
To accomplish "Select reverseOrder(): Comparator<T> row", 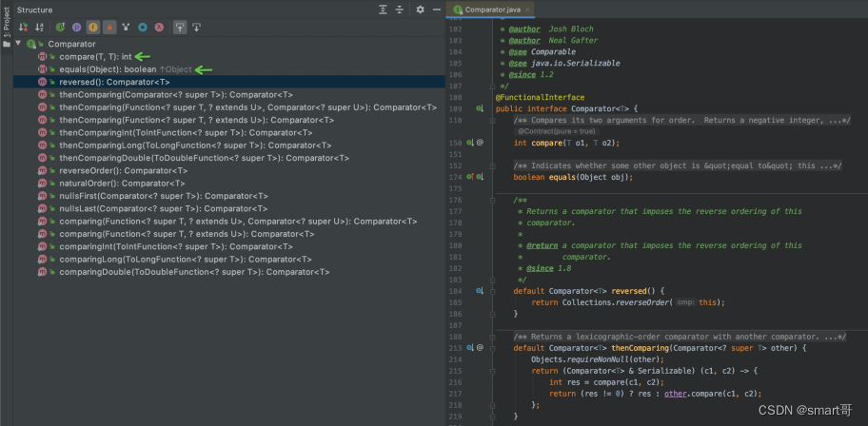I will coord(229,170).
